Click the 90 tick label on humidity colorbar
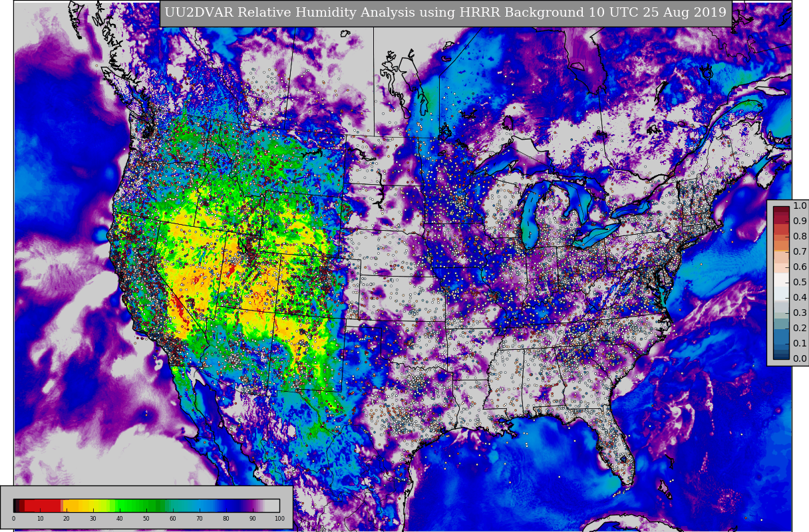Viewport: 809px width, 532px height. [x=253, y=518]
